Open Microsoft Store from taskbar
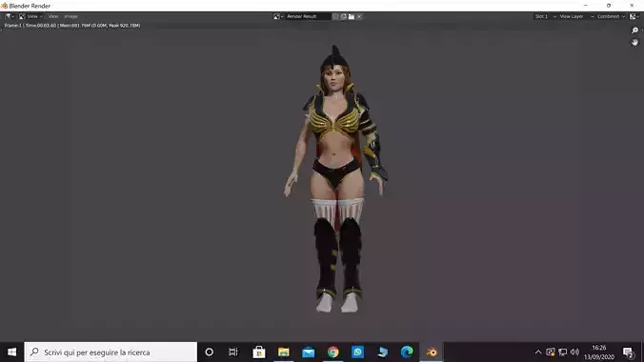Screen dimensions: 644x362 [x=259, y=352]
